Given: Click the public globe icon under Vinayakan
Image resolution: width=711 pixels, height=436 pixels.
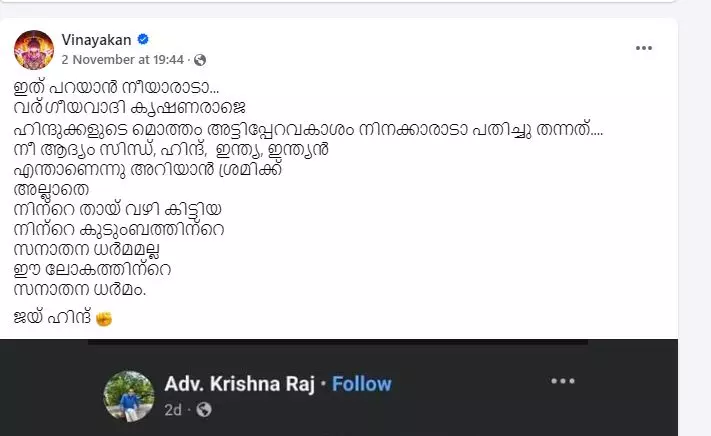Looking at the screenshot, I should point(172,60).
